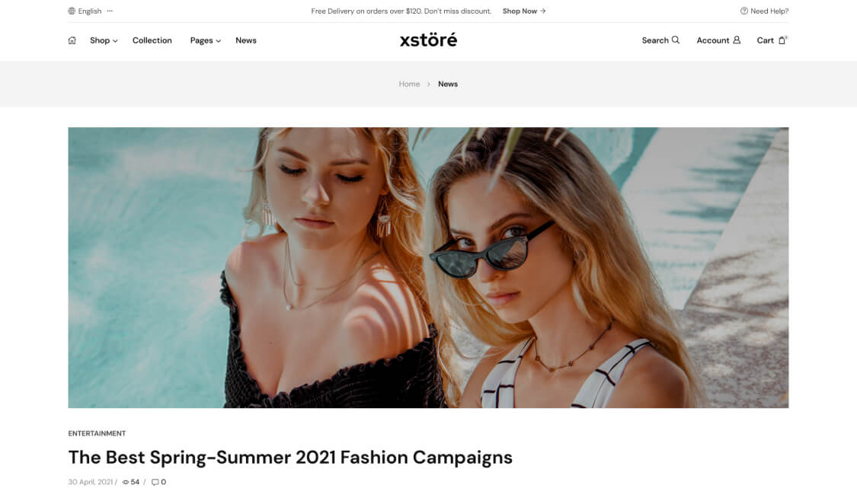Expand the Pages dropdown menu
This screenshot has width=857, height=504.
(x=206, y=40)
